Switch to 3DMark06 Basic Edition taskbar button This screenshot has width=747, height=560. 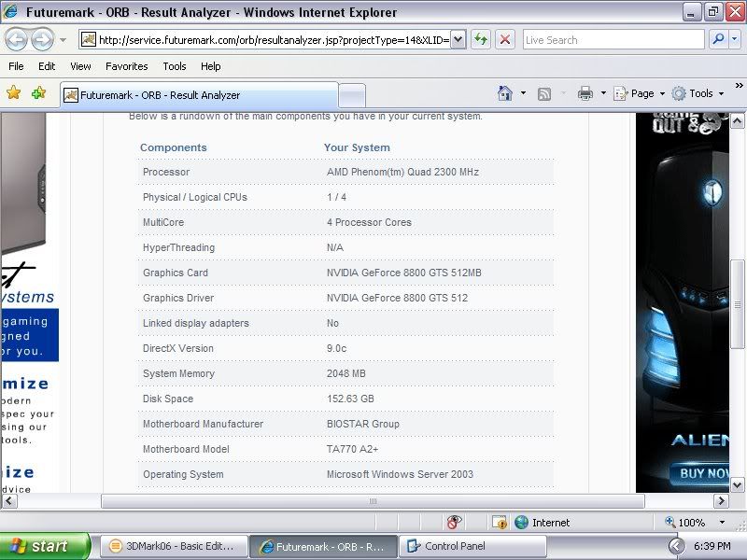click(x=174, y=546)
